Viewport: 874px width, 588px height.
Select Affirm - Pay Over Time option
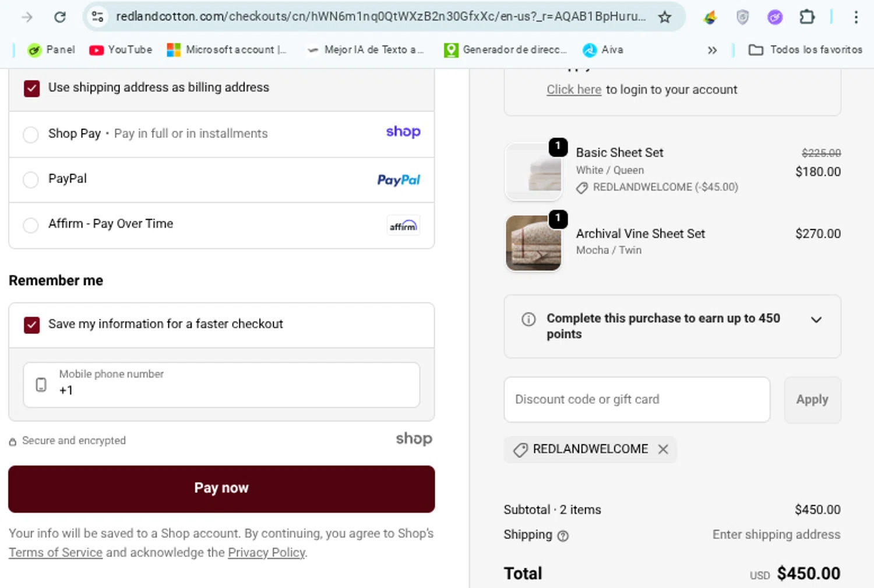click(x=31, y=225)
